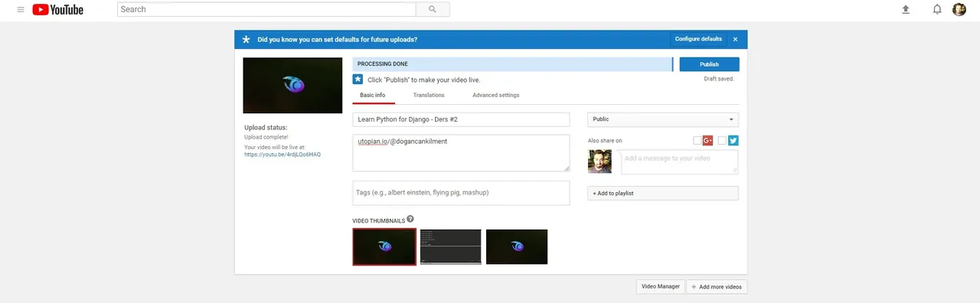Expand the Public privacy dropdown
This screenshot has height=303, width=980.
pyautogui.click(x=663, y=119)
